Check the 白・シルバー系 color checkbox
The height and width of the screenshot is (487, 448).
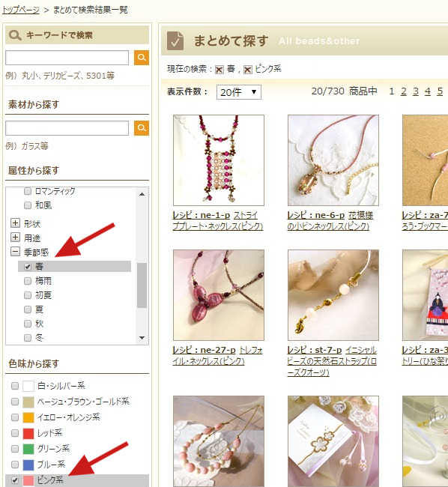[14, 386]
